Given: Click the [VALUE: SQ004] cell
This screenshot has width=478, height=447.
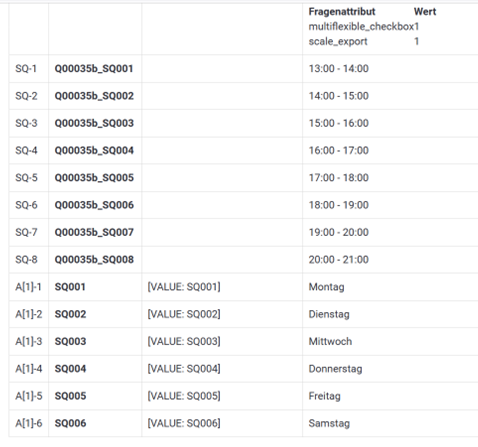Looking at the screenshot, I should click(184, 369).
